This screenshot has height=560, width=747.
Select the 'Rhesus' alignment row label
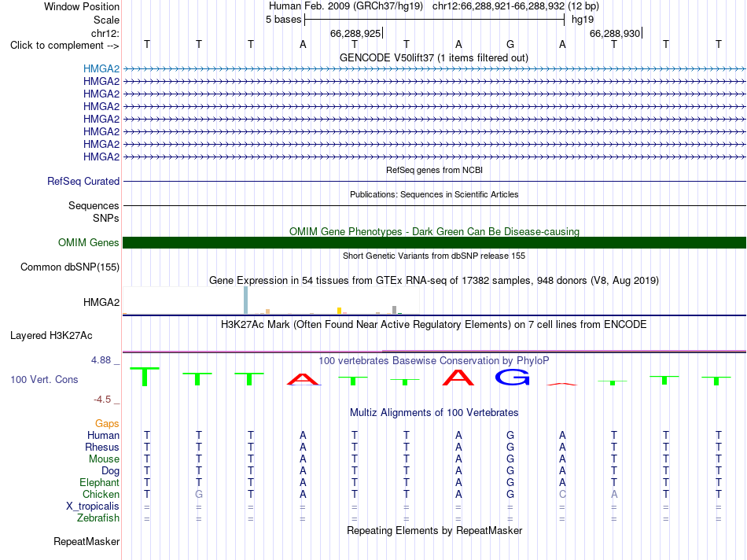102,447
